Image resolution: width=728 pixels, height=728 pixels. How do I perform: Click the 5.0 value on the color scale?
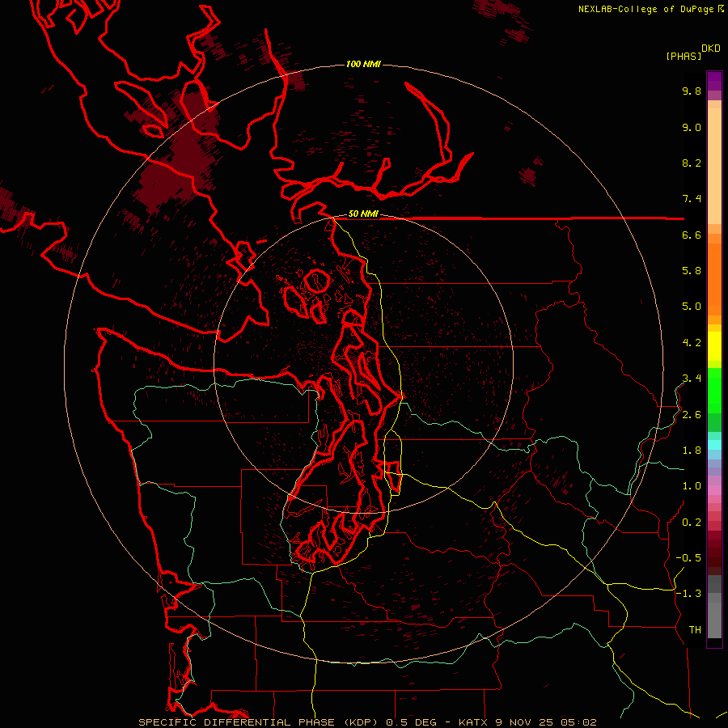pyautogui.click(x=692, y=307)
